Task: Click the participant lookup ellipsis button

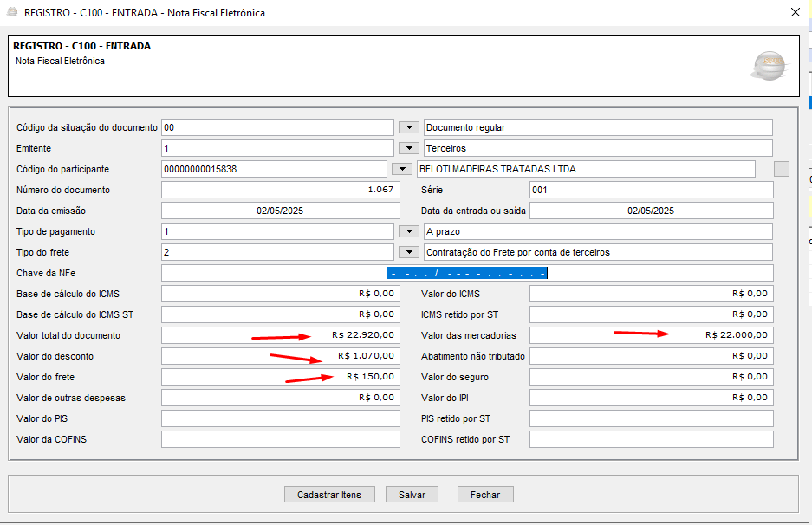Action: click(x=782, y=169)
